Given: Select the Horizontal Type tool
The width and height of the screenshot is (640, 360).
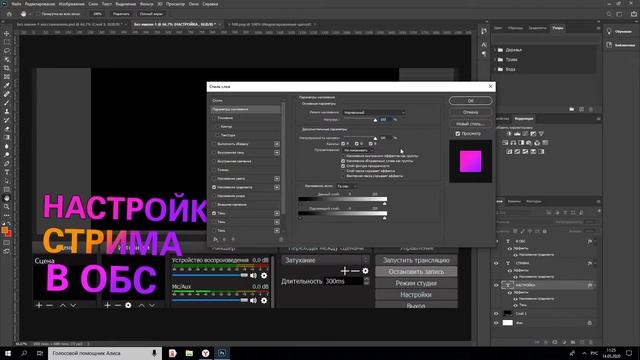Looking at the screenshot, I should click(7, 172).
